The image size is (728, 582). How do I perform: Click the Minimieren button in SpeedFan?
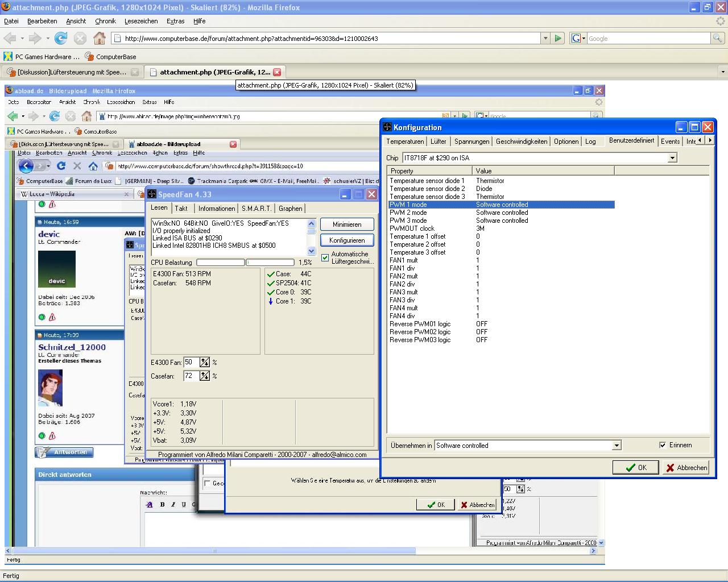tap(347, 225)
